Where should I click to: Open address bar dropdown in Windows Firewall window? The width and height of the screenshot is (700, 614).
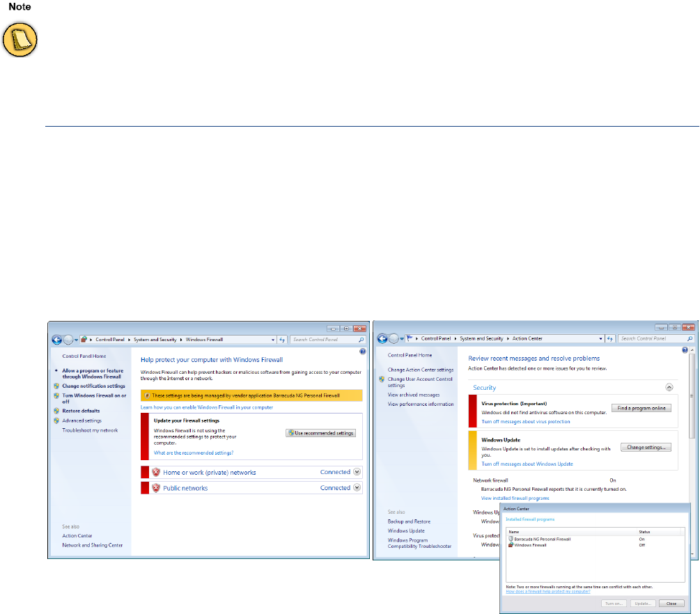tap(273, 340)
